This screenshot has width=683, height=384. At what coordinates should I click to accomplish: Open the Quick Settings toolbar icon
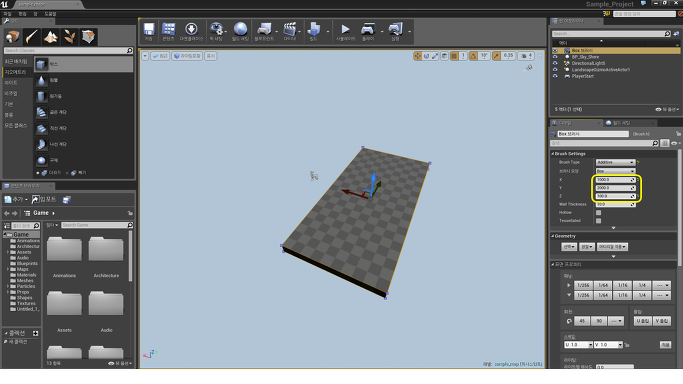pos(216,31)
